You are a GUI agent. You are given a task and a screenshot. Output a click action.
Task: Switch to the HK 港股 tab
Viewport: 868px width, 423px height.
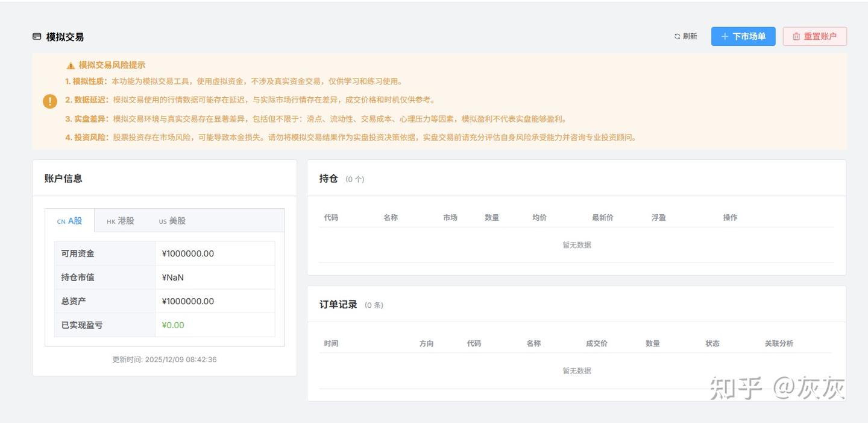[119, 221]
